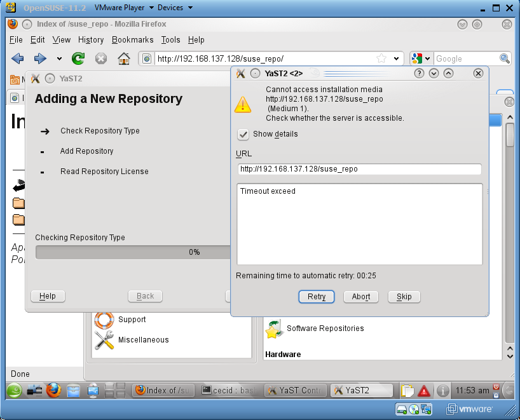Open the Tools menu in Firefox
The height and width of the screenshot is (420, 520).
coord(170,39)
